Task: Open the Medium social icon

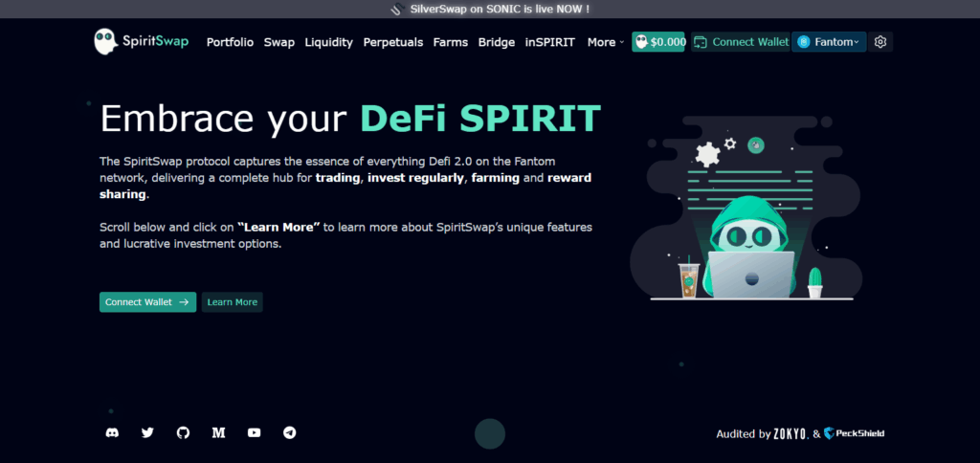Action: pos(219,432)
